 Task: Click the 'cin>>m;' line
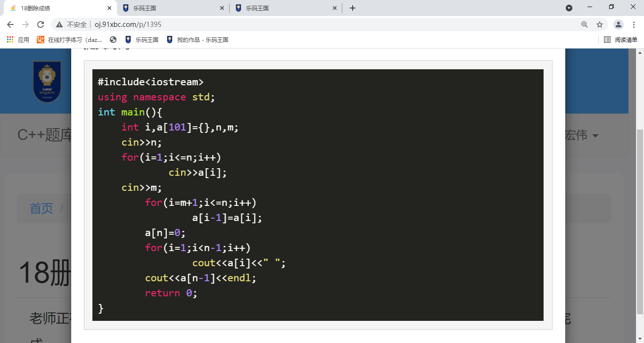click(141, 188)
